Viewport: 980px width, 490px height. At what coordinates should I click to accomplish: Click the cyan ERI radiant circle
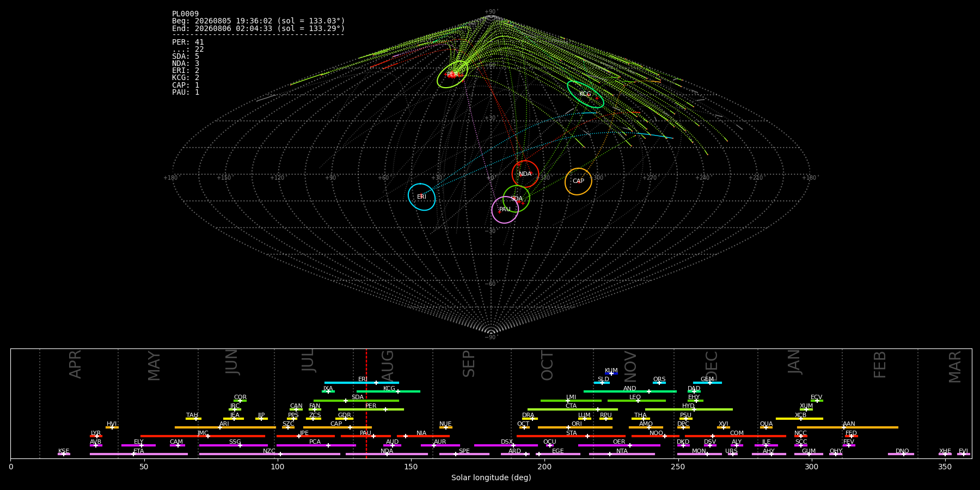coord(422,197)
